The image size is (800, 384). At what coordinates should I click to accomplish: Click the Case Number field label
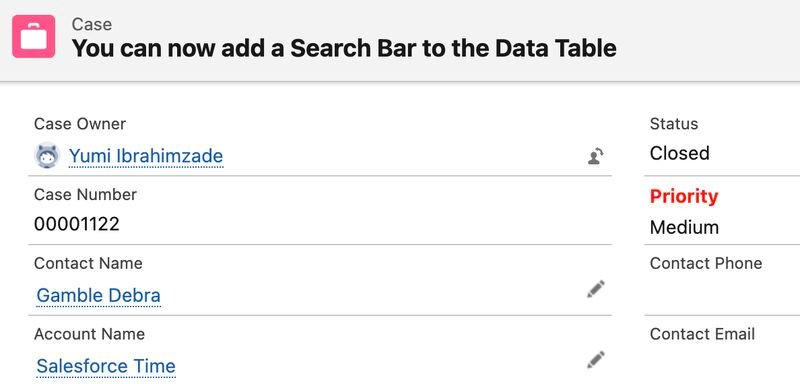point(85,194)
